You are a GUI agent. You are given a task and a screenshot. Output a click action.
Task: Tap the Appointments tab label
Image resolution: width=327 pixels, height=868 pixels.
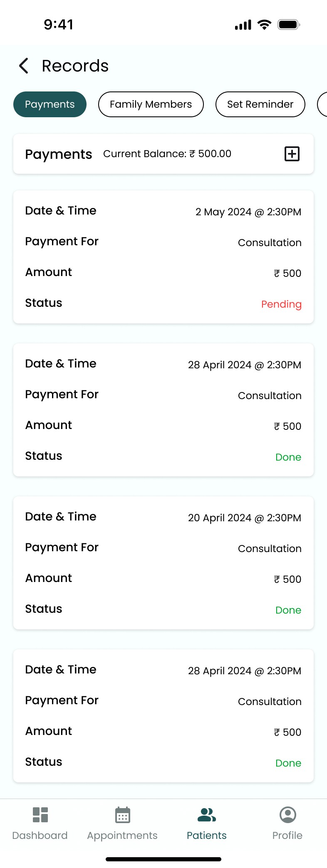tap(122, 836)
